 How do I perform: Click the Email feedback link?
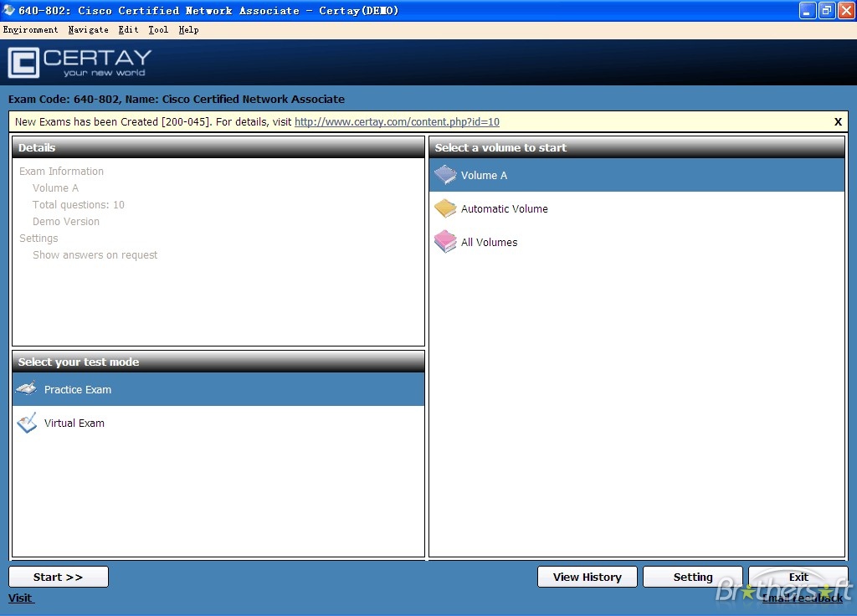(x=803, y=598)
